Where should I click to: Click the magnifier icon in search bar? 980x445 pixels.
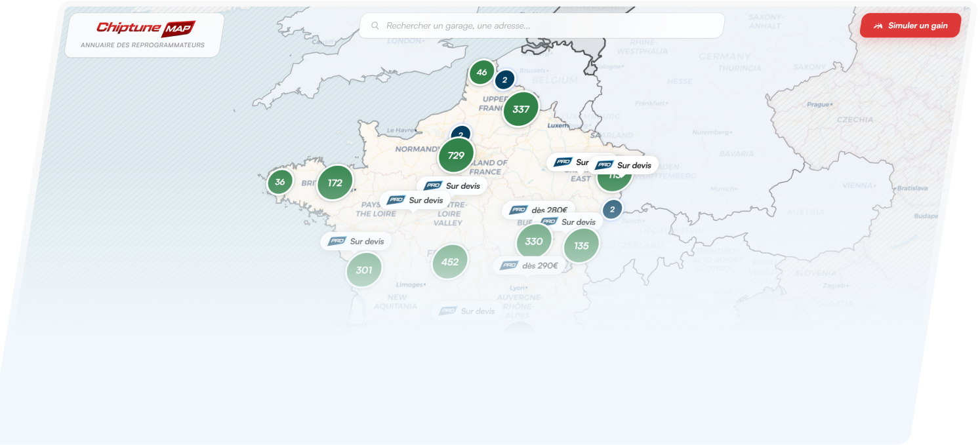coord(375,26)
